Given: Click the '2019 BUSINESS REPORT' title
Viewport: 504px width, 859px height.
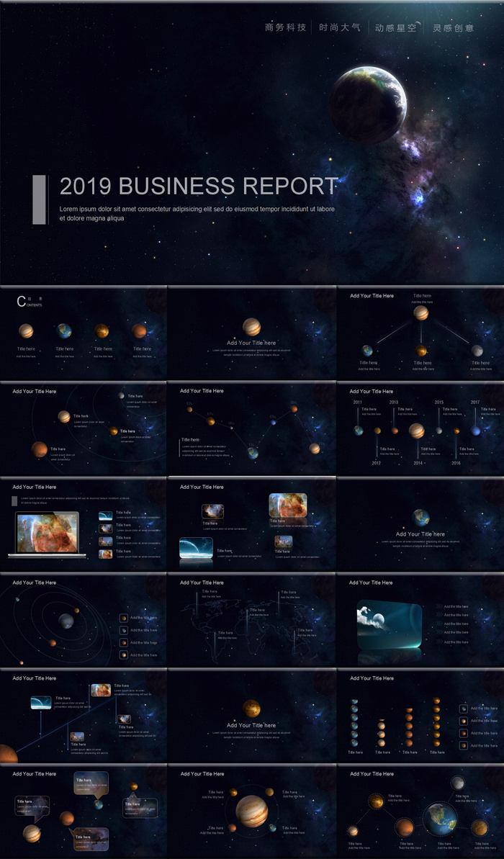Looking at the screenshot, I should click(x=199, y=186).
